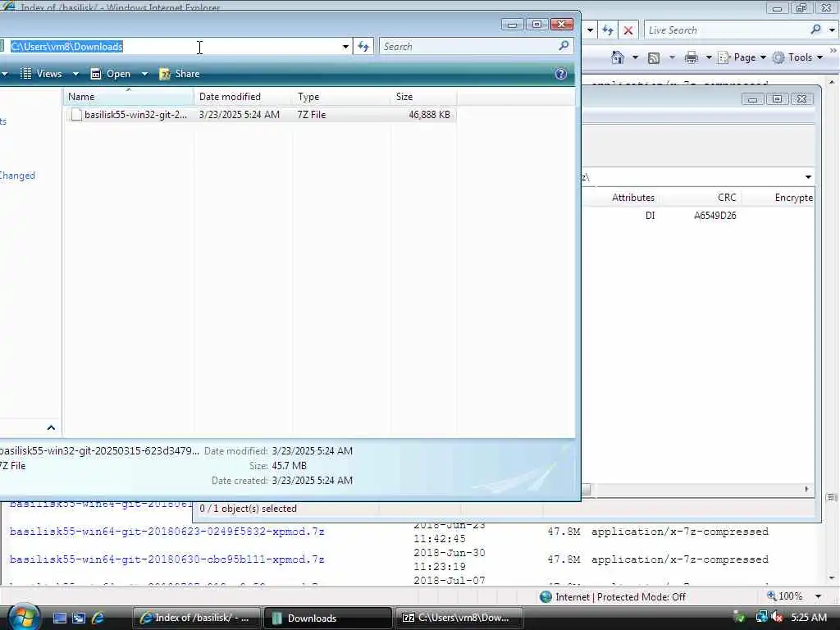Open the IE Tools menu

coord(797,57)
